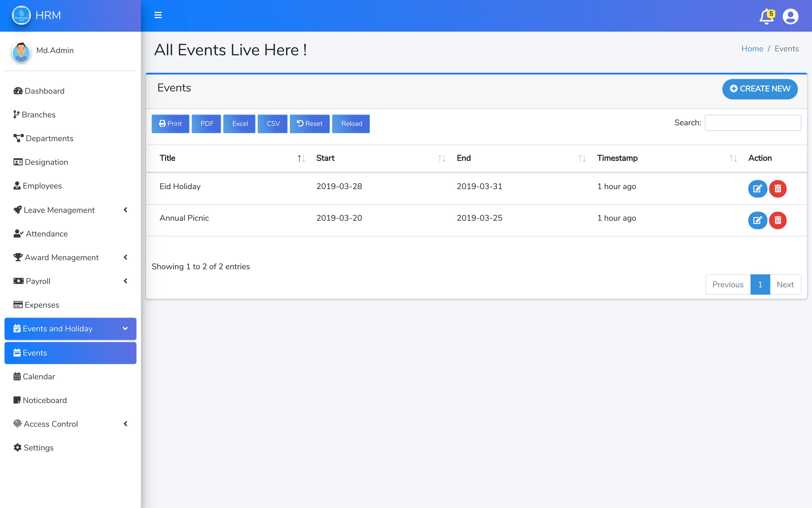Click start date 2019-03-28

[x=339, y=187]
